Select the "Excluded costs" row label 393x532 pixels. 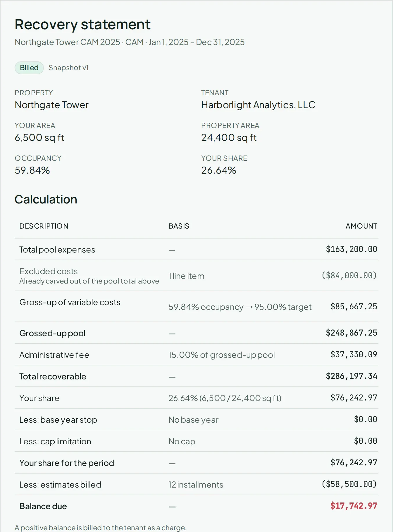[49, 271]
